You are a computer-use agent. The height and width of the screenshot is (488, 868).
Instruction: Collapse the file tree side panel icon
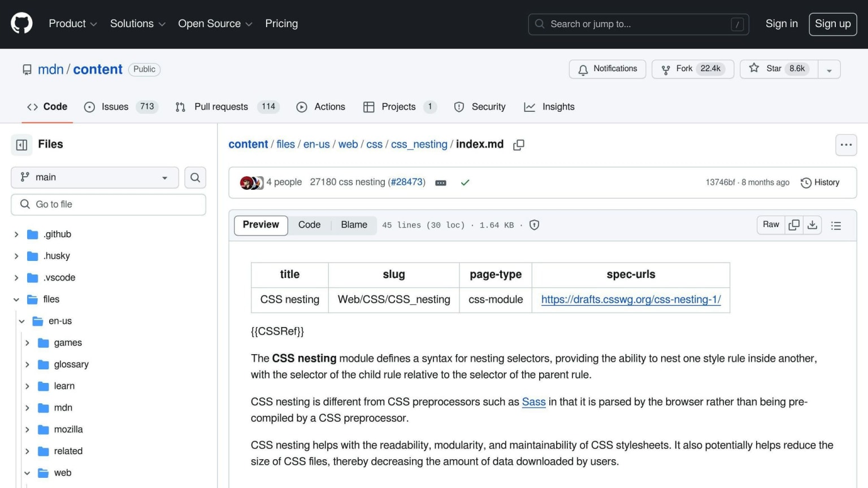[22, 145]
